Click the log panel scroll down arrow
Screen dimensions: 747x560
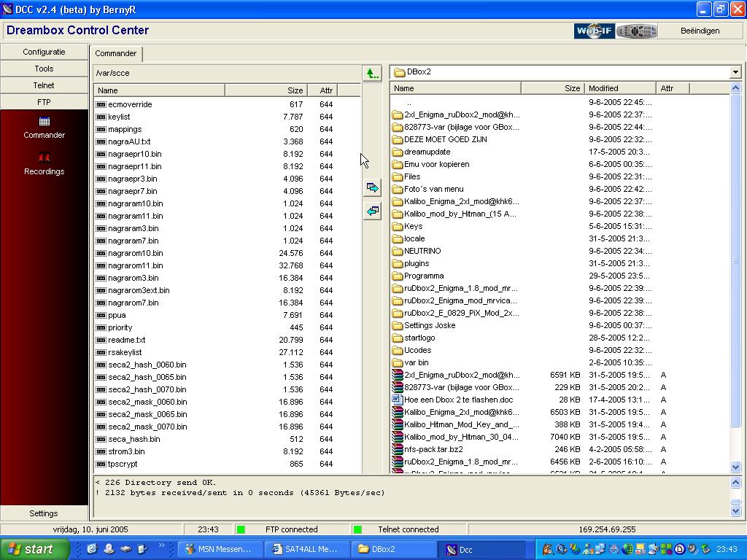coord(735,511)
